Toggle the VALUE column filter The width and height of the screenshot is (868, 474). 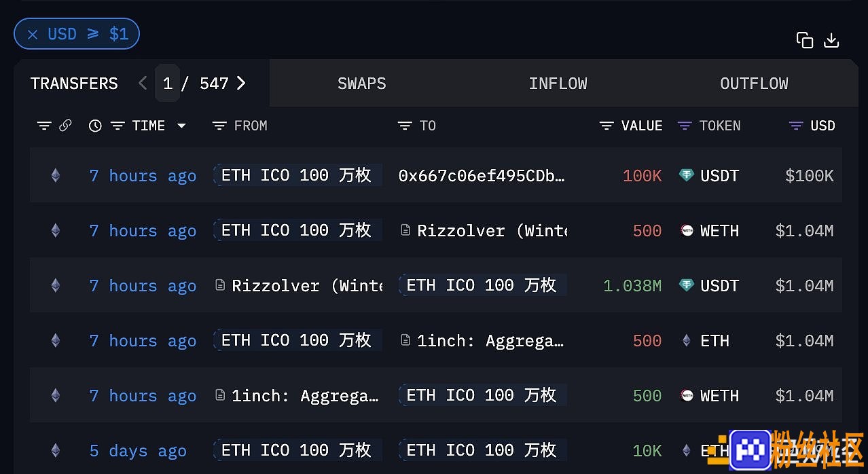[607, 126]
